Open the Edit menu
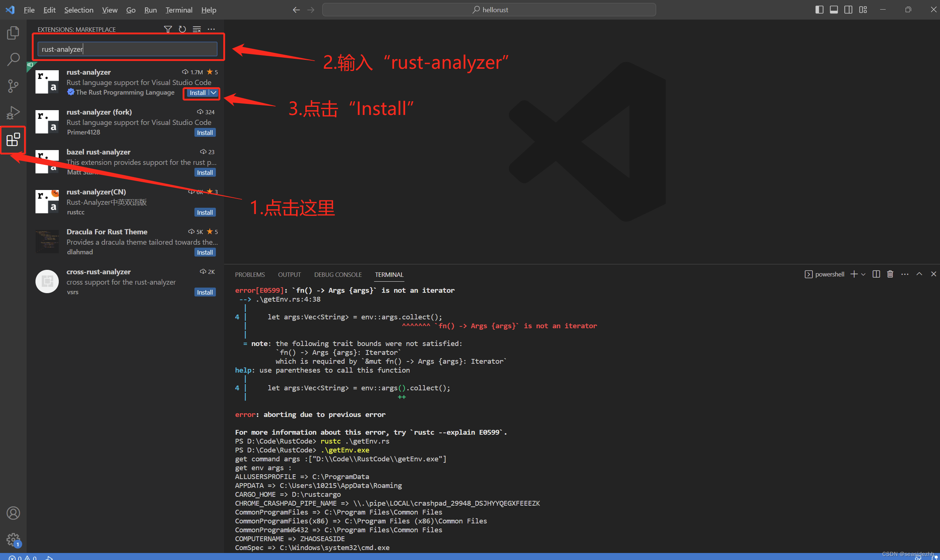 click(50, 10)
